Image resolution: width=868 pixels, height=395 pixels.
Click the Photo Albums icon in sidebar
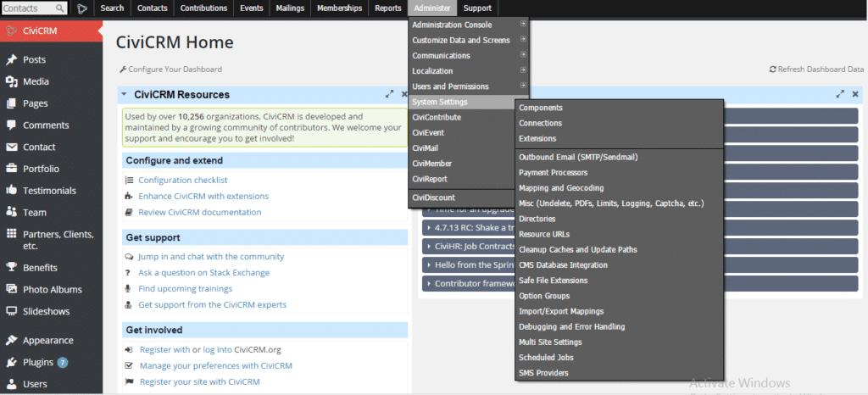(x=11, y=289)
